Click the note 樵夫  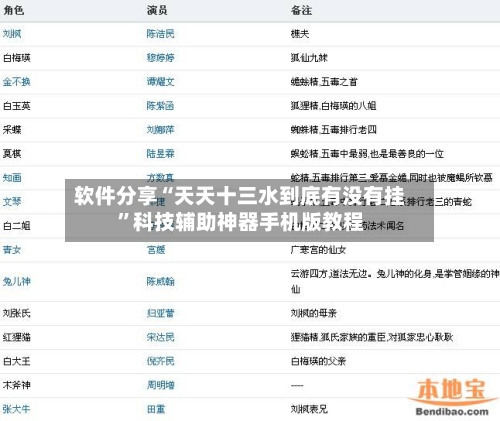(x=300, y=34)
